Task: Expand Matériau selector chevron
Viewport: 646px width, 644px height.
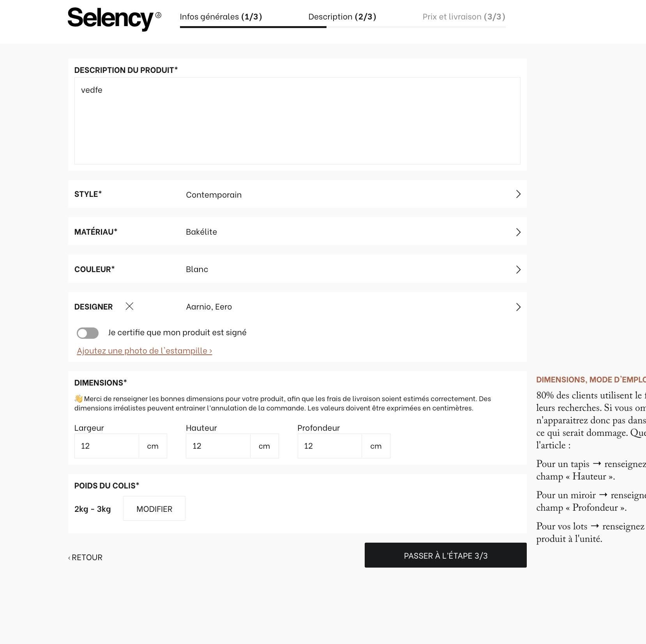Action: click(x=518, y=232)
